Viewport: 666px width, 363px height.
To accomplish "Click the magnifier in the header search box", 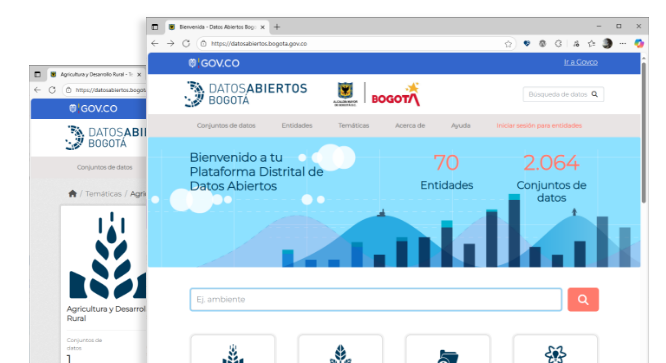I will click(x=595, y=94).
